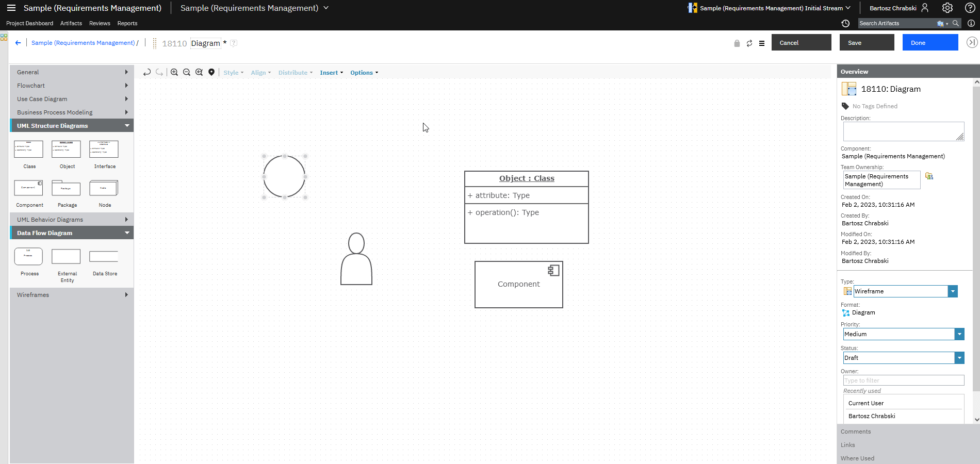This screenshot has height=464, width=980.
Task: Open the artifact actions list menu
Action: (762, 43)
